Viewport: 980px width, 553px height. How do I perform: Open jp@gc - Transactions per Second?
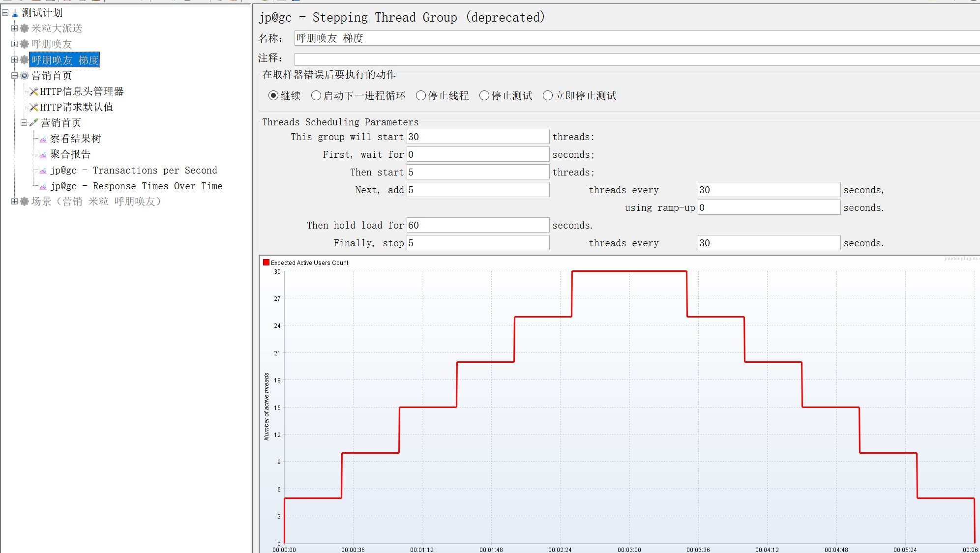point(134,170)
